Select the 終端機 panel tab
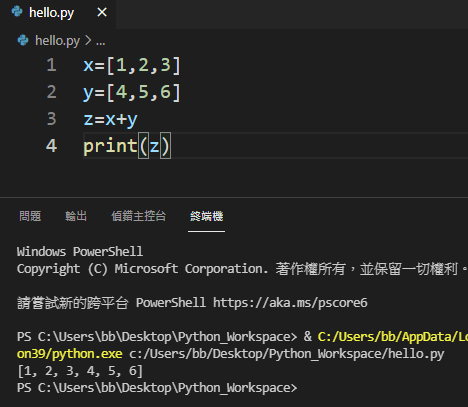 [206, 216]
